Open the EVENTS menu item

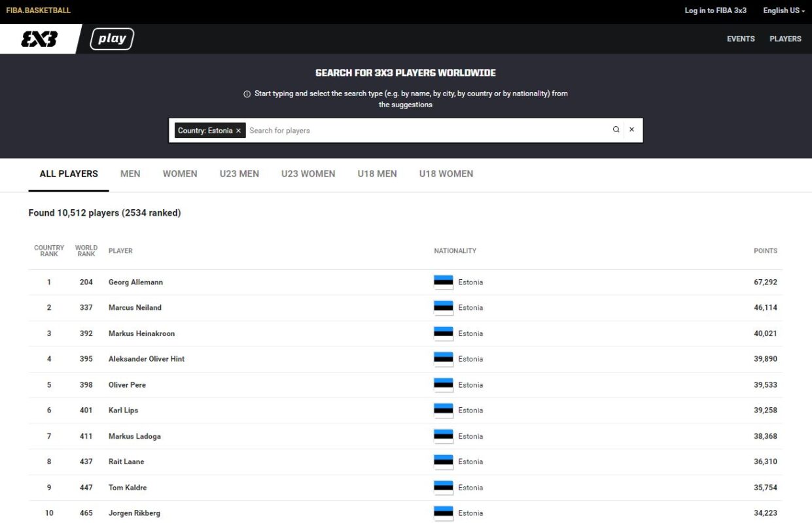pos(741,39)
